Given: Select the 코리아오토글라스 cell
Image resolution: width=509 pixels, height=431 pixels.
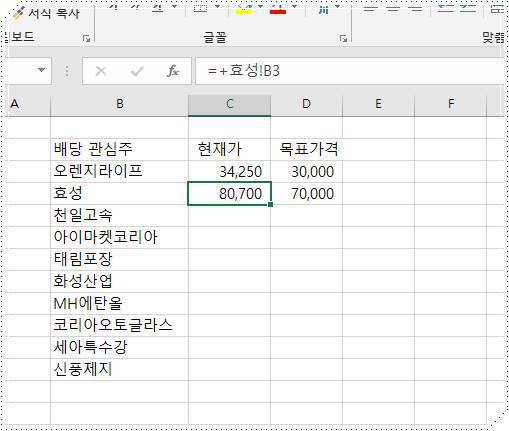Looking at the screenshot, I should coord(119,325).
